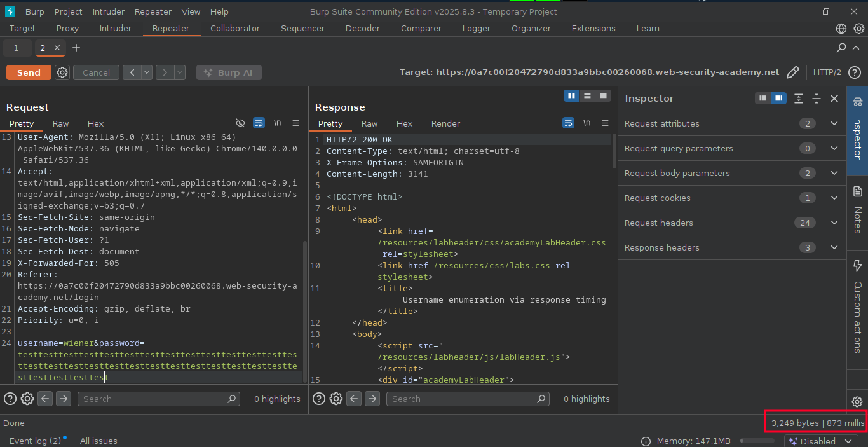The image size is (868, 447).
Task: Open the Render tab in Response
Action: (445, 123)
